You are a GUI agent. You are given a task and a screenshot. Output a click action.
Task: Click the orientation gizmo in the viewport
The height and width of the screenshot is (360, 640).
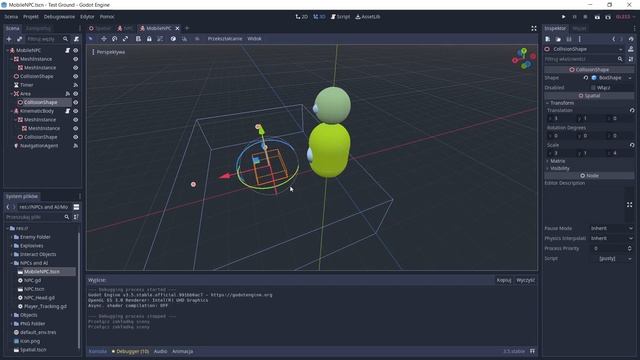click(x=524, y=58)
